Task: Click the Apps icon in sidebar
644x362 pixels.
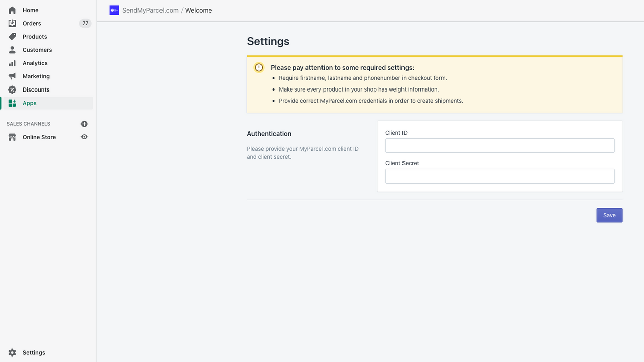Action: pos(11,103)
